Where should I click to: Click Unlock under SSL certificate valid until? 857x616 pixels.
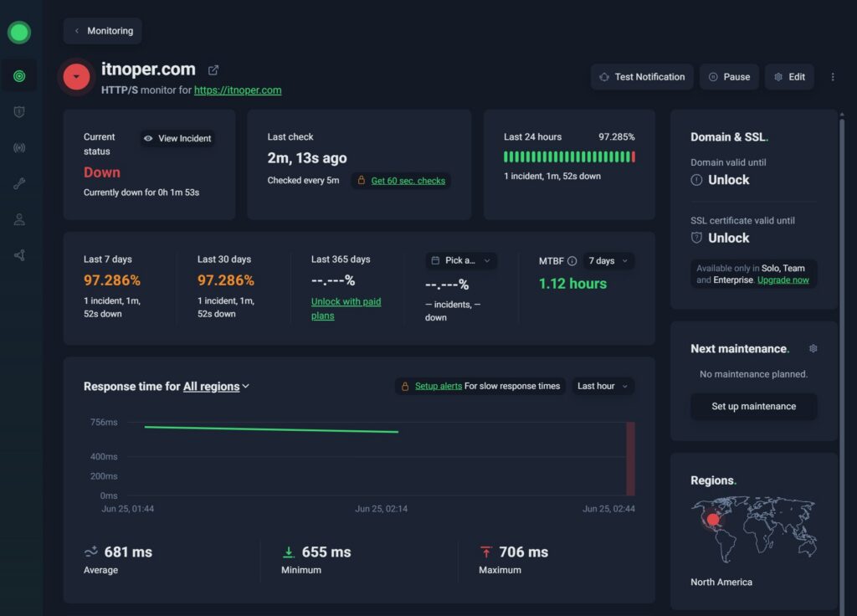tap(729, 238)
